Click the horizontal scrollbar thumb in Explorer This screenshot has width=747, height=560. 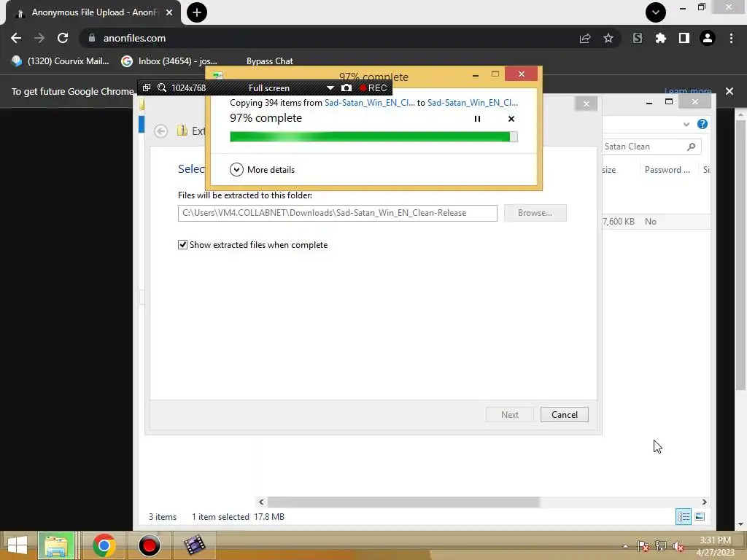point(403,502)
